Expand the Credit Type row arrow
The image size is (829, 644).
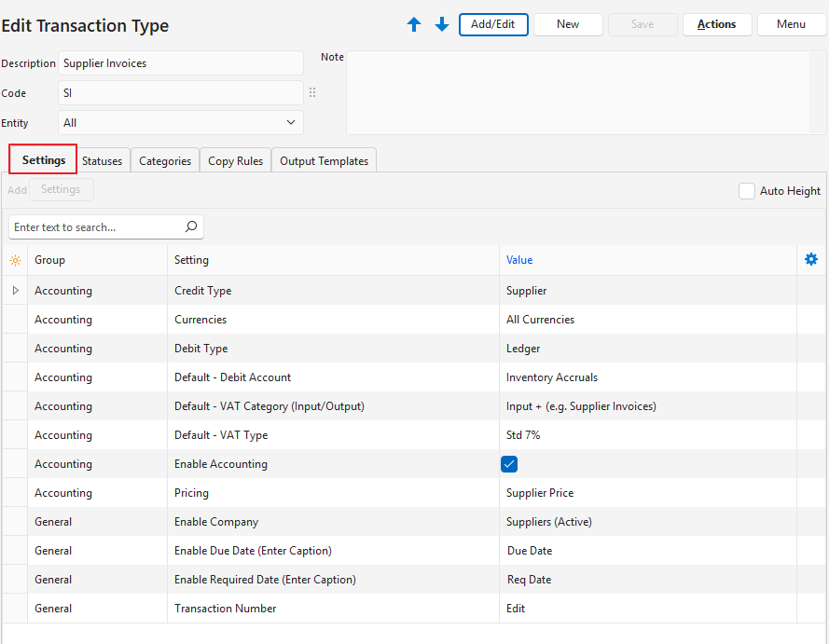(15, 291)
